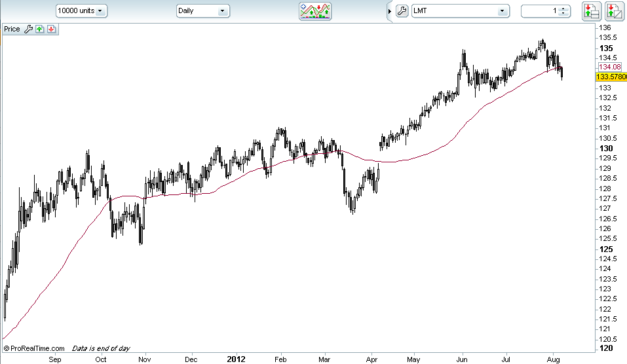
Task: Click the 135 level on price axis
Action: pos(606,48)
